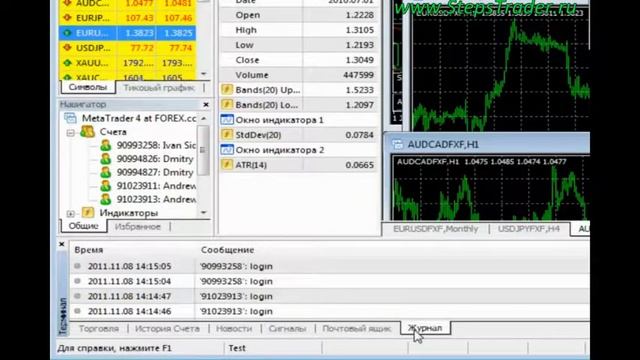Click the Navigator vertical scrollbar thumb

[203, 150]
